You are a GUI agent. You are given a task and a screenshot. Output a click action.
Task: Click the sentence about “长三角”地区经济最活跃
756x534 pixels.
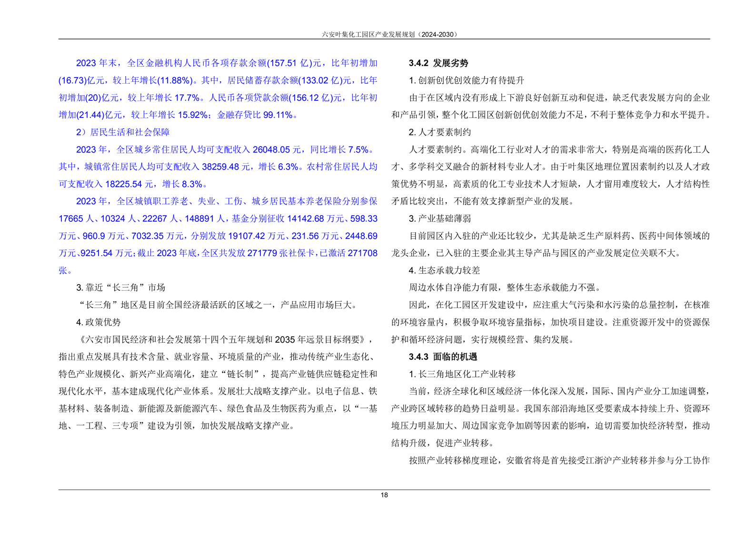pyautogui.click(x=217, y=305)
